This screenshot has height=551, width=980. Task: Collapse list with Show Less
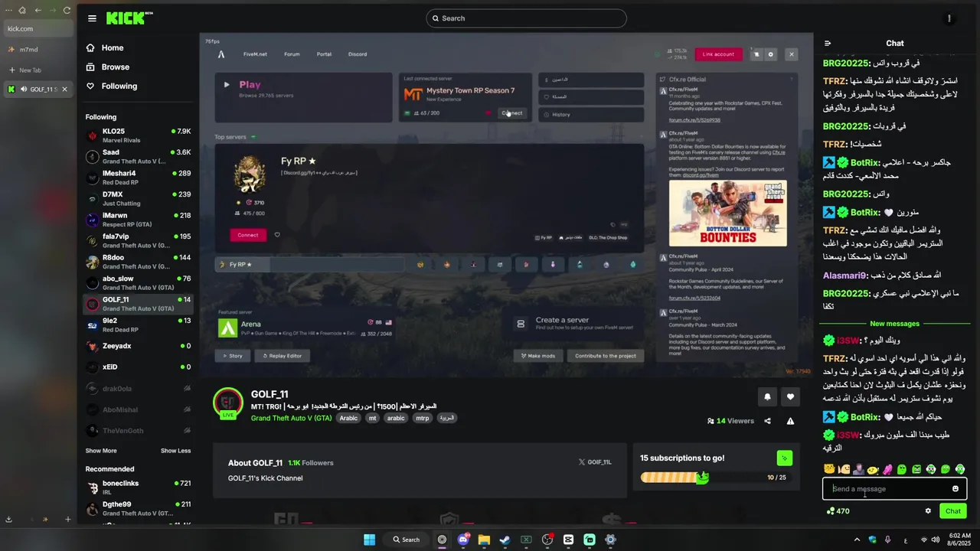coord(175,451)
